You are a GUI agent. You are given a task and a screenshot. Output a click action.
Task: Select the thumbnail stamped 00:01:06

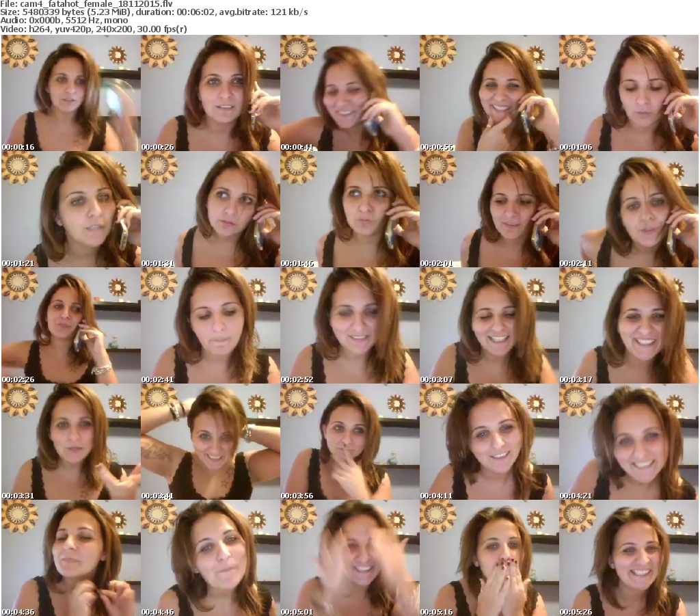pos(629,93)
